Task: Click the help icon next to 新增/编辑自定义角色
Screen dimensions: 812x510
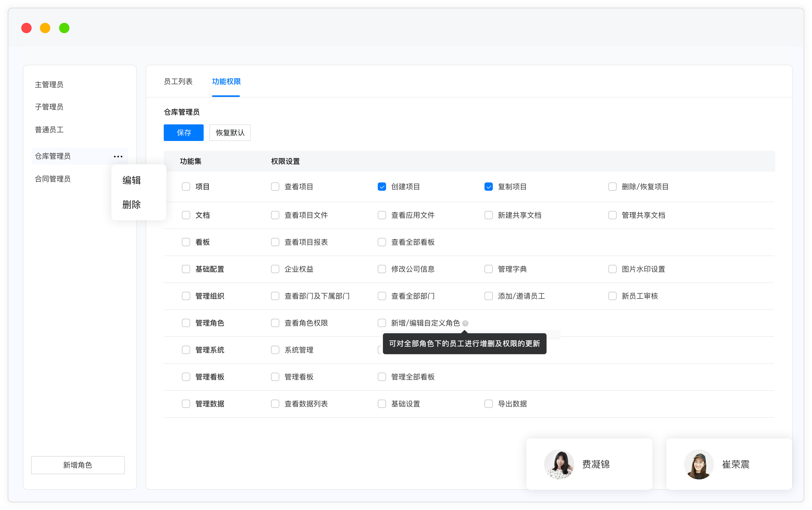Action: tap(465, 323)
